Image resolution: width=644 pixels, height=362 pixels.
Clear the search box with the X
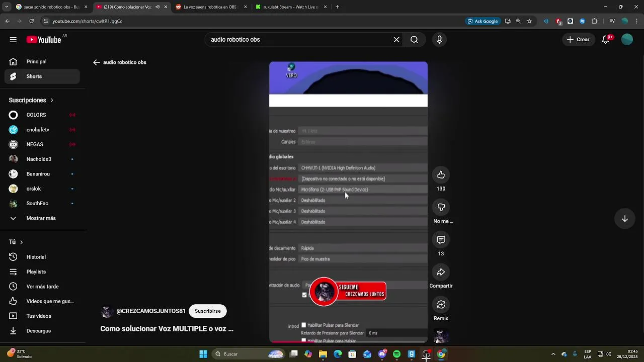click(396, 40)
